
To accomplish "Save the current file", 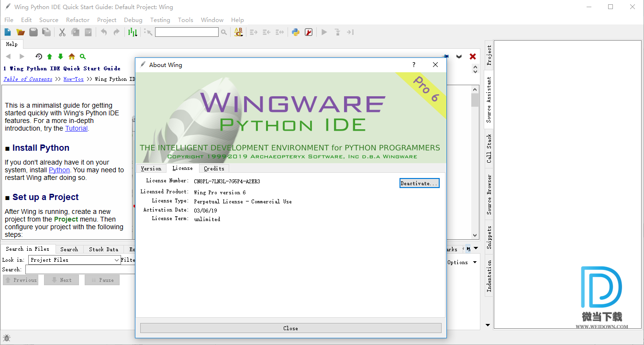I will pos(33,32).
